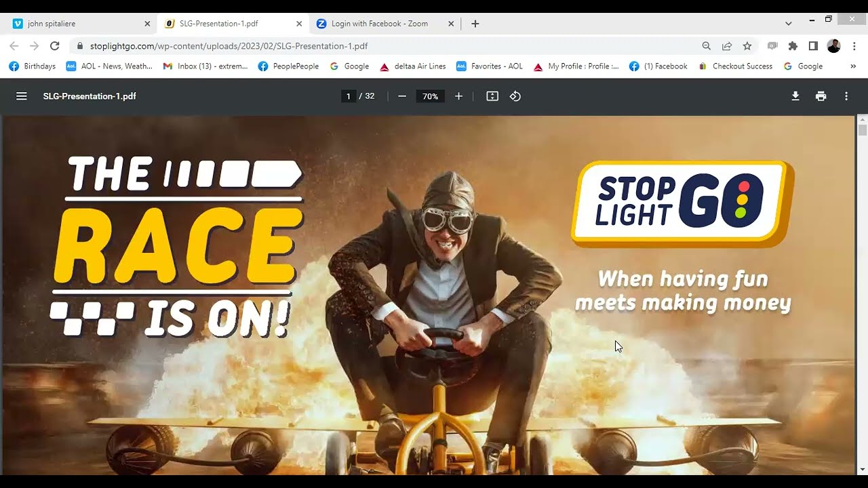Open the first Google bookmark
Image resolution: width=868 pixels, height=488 pixels.
click(x=349, y=66)
